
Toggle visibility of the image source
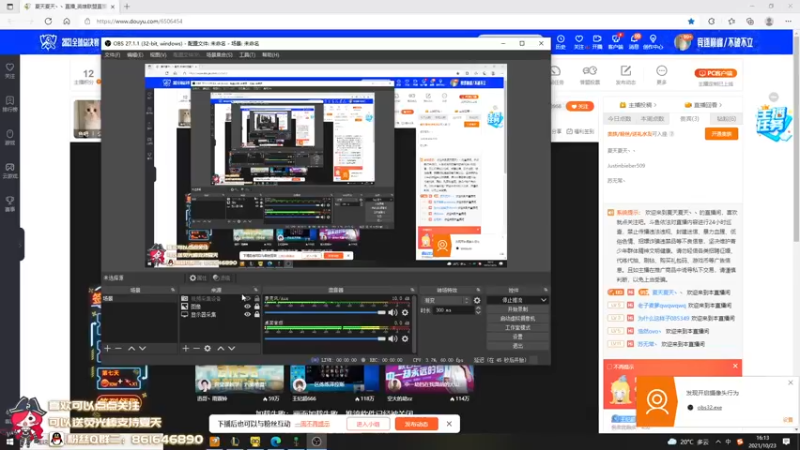(x=247, y=307)
